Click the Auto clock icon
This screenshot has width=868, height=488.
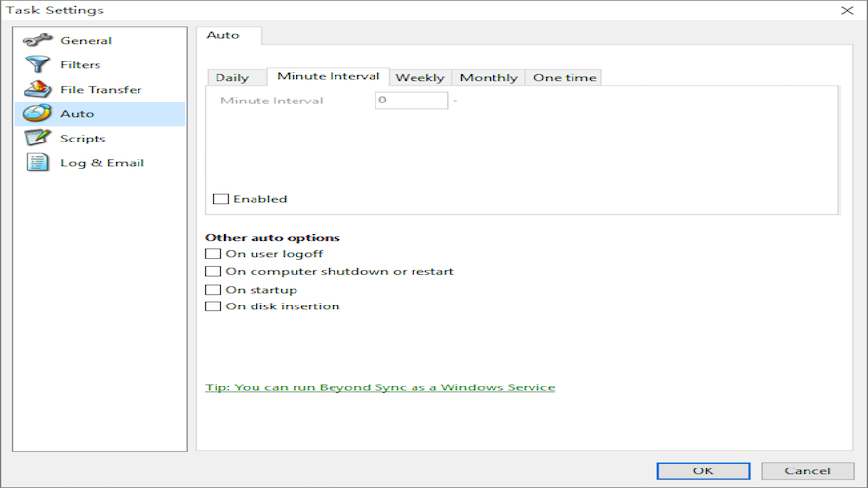point(37,114)
